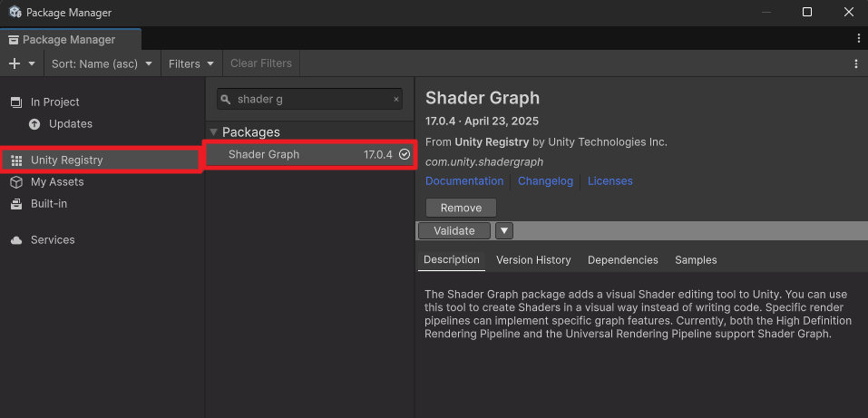The height and width of the screenshot is (418, 868).
Task: Select My Assets in sidebar
Action: (57, 181)
